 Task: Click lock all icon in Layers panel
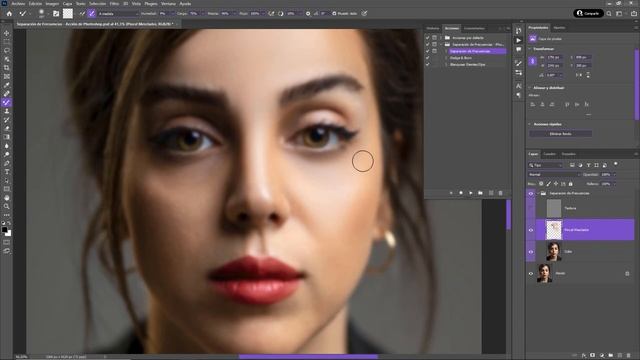point(571,184)
